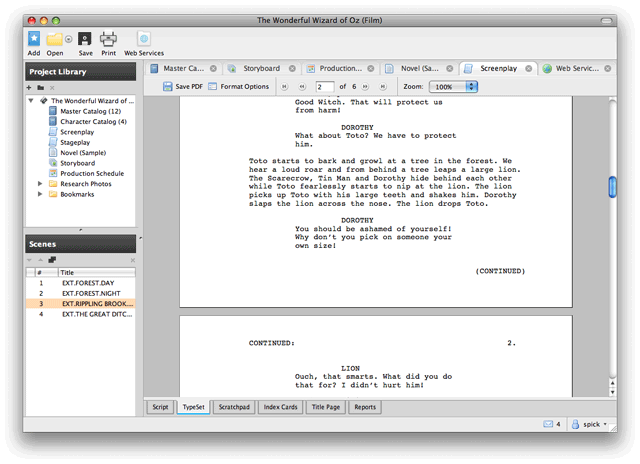
Task: Select the TypeSet view tab
Action: coord(193,407)
